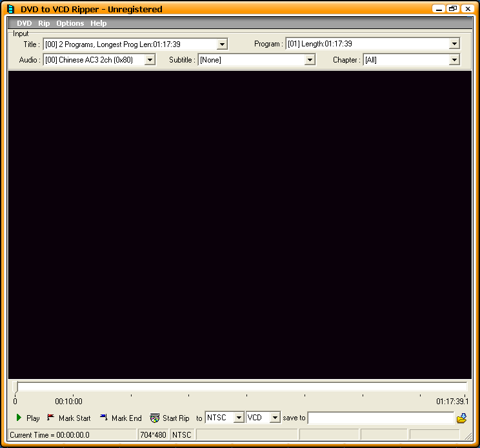The image size is (480, 448).
Task: Click the red Mark Start flag icon
Action: [x=50, y=417]
